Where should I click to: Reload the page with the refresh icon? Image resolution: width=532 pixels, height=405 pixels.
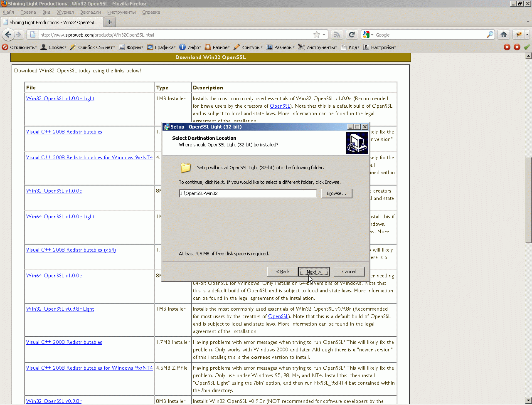pyautogui.click(x=352, y=35)
